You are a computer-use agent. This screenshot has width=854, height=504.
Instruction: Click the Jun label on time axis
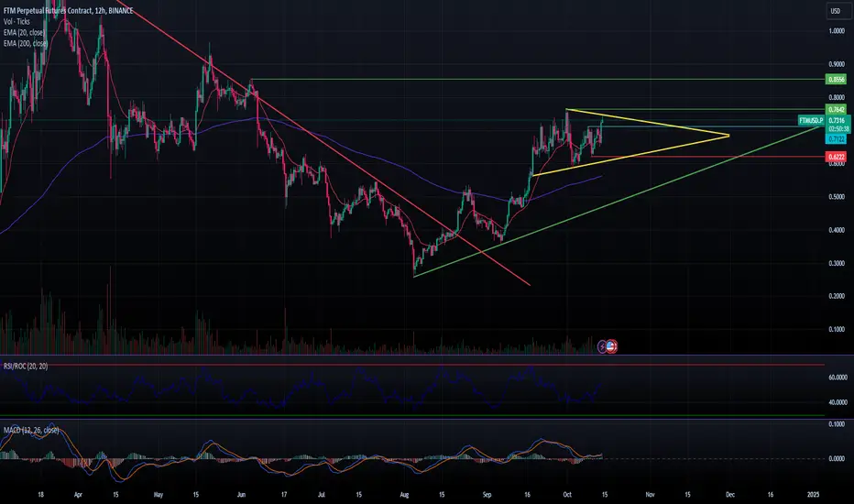(x=241, y=495)
